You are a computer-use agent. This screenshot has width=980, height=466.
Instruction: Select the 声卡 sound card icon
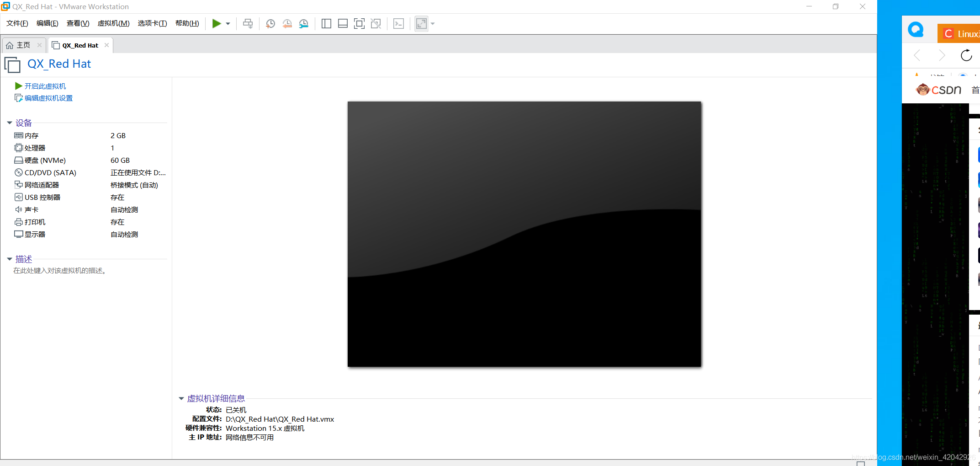coord(19,209)
